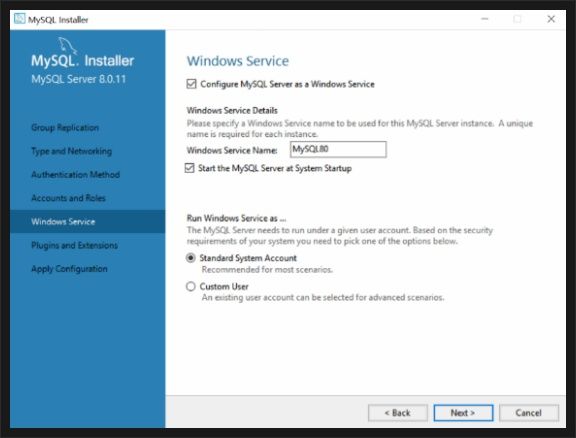The height and width of the screenshot is (438, 576).
Task: Go to Plugins and Extensions step
Action: 75,245
